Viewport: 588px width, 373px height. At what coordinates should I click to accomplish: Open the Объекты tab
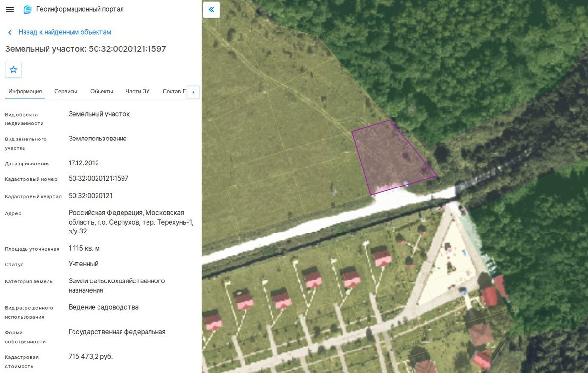101,92
